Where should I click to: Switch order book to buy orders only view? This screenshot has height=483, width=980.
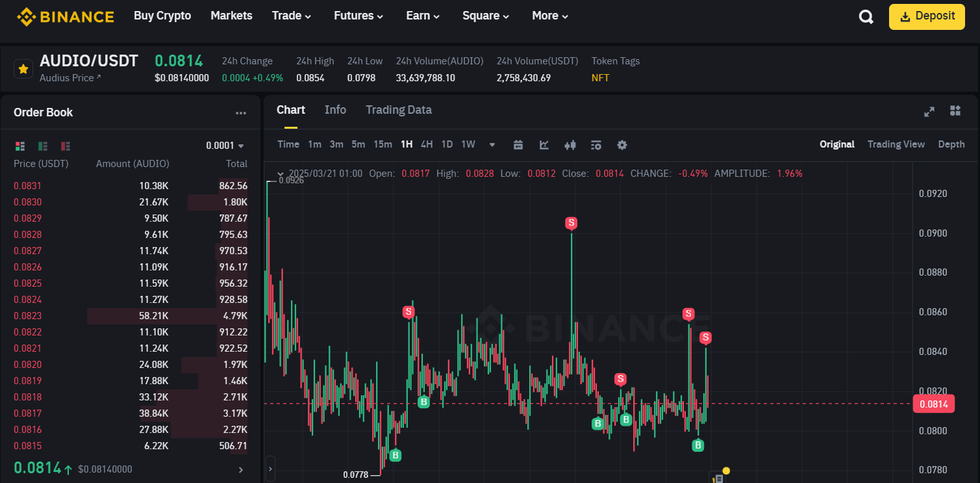tap(43, 146)
